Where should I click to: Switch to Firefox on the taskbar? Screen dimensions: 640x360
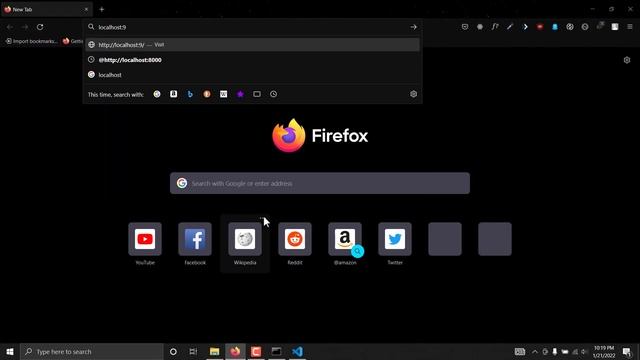(235, 351)
